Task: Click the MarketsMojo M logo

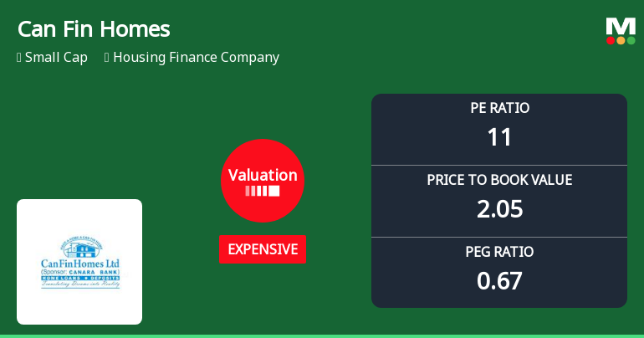Action: point(621,25)
